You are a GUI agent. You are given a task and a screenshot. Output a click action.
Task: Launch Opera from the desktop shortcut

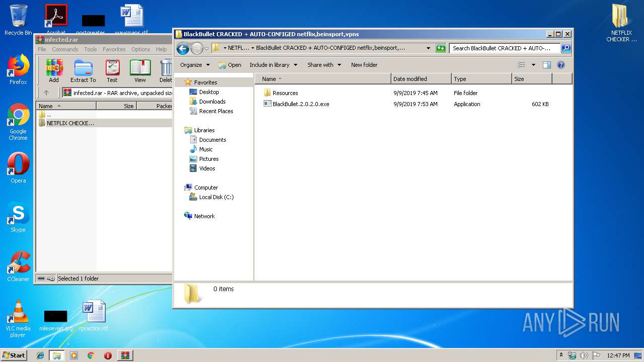pyautogui.click(x=18, y=168)
